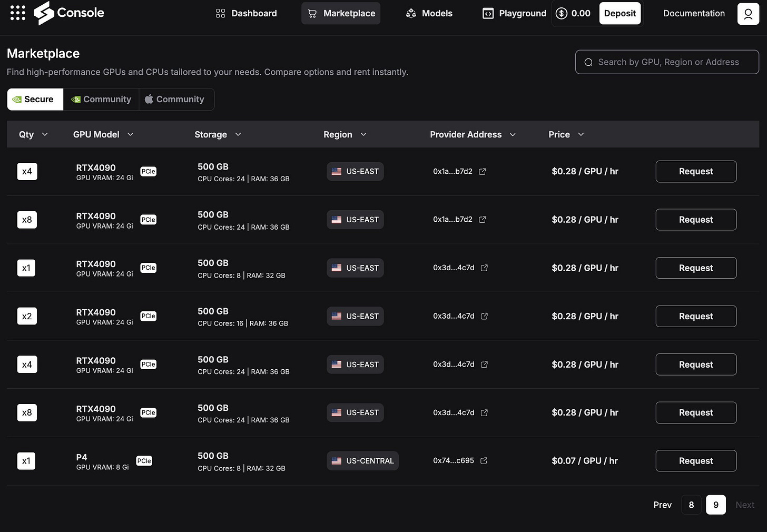Click the $0.07 / GPU / hr price
Image resolution: width=767 pixels, height=532 pixels.
click(x=585, y=461)
